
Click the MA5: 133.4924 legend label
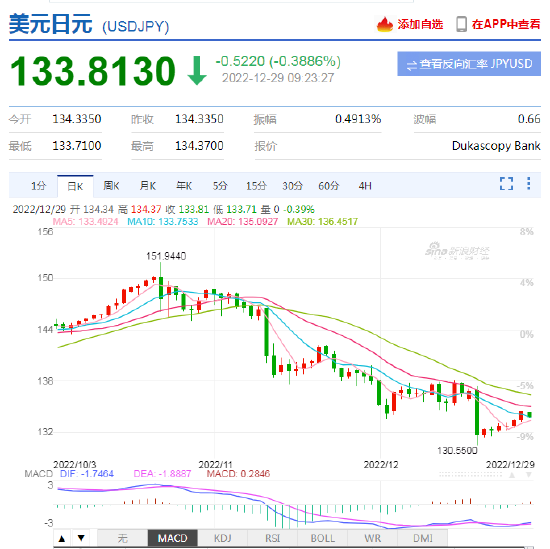coord(85,222)
